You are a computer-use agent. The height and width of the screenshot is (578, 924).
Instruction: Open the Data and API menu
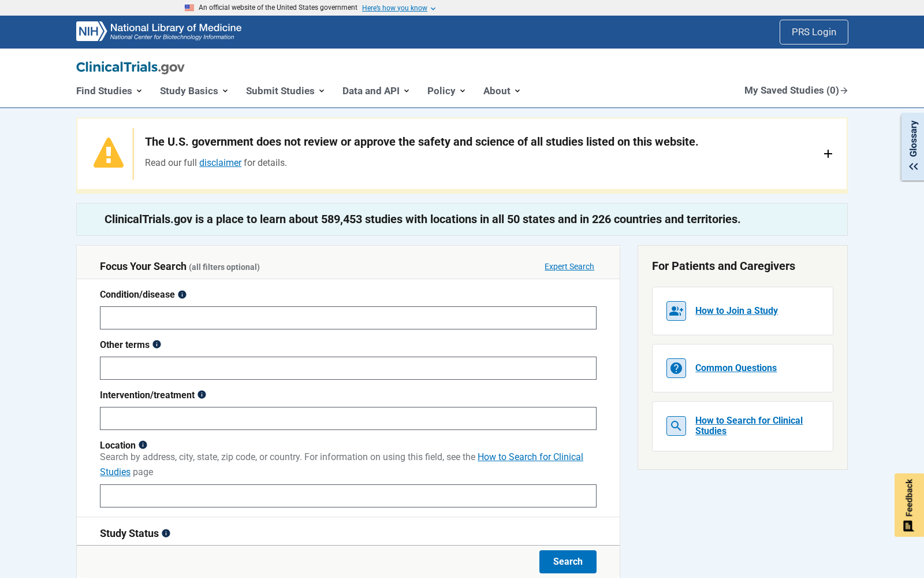point(376,91)
